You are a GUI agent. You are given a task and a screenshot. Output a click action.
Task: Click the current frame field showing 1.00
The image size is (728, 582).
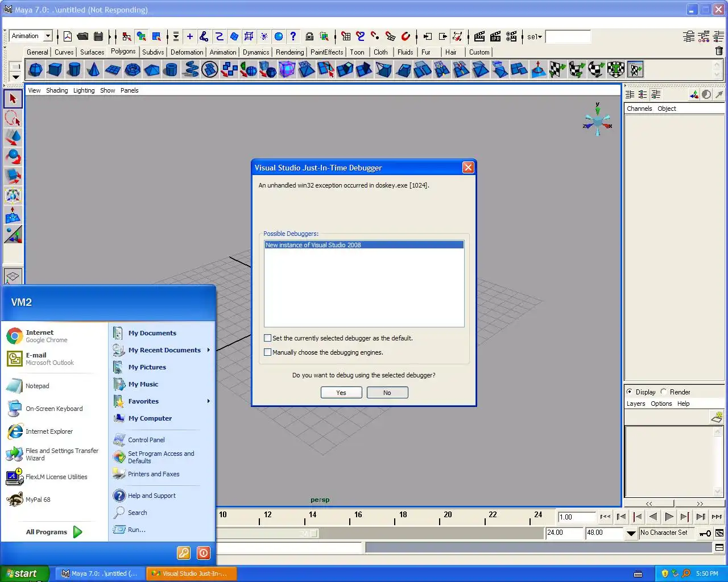(x=576, y=517)
